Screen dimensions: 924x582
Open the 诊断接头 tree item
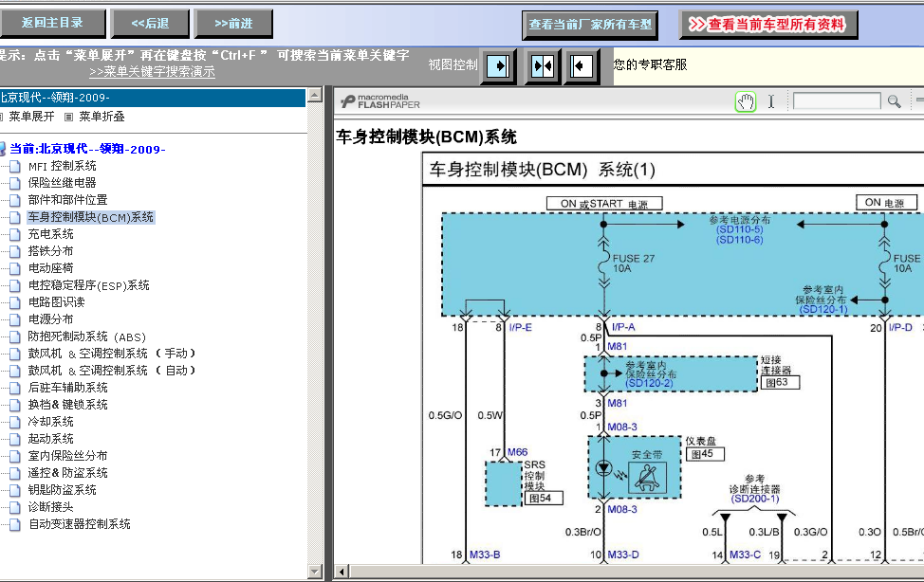(50, 507)
